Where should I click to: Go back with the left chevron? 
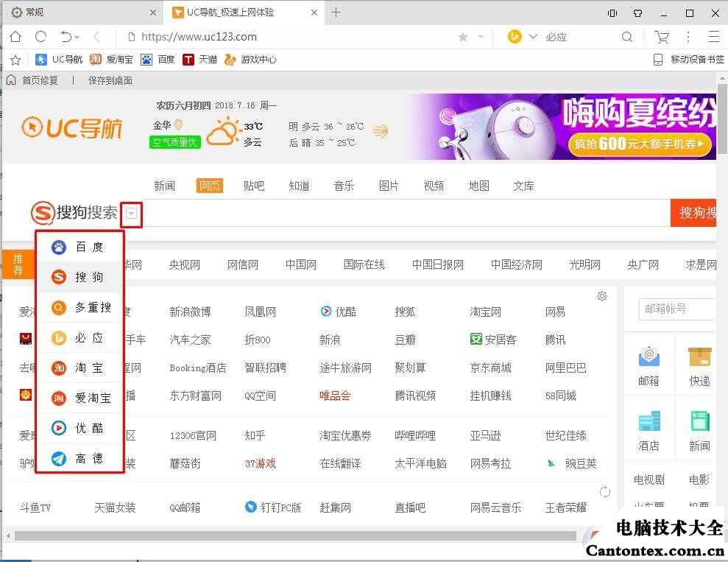pos(96,37)
